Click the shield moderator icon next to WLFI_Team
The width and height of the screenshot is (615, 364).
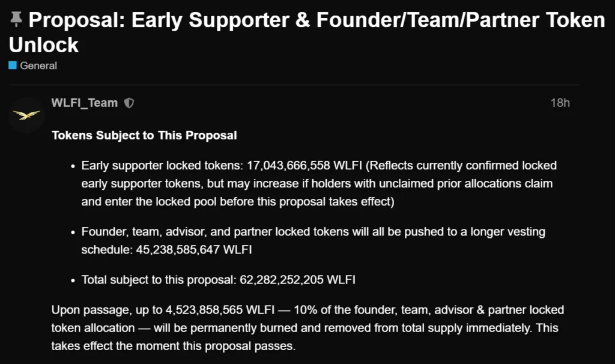[x=129, y=102]
